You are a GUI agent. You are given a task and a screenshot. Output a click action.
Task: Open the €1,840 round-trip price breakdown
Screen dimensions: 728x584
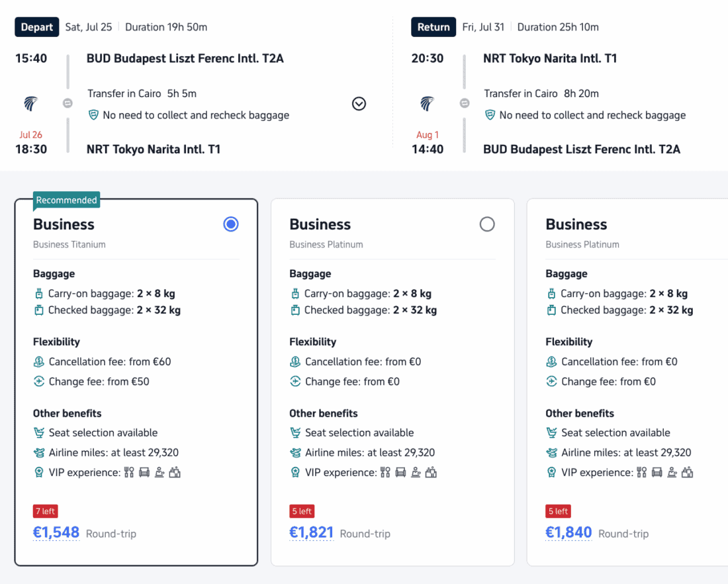click(569, 532)
